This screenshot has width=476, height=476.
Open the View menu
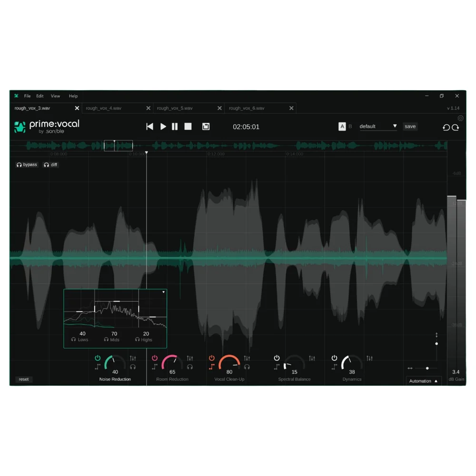pos(55,96)
